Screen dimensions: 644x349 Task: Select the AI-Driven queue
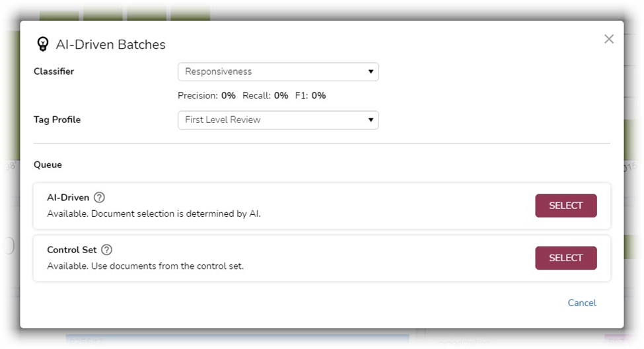click(x=565, y=206)
